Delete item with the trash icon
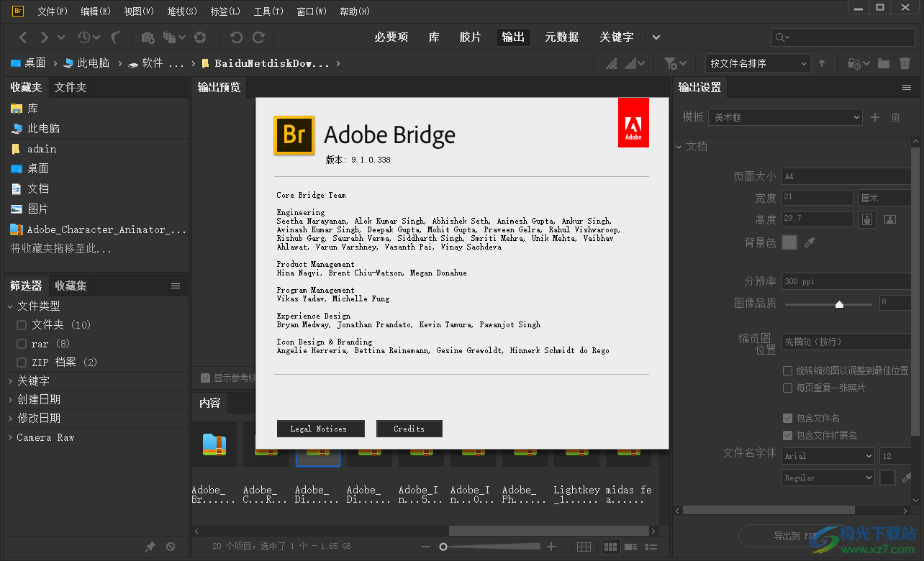 pyautogui.click(x=905, y=63)
